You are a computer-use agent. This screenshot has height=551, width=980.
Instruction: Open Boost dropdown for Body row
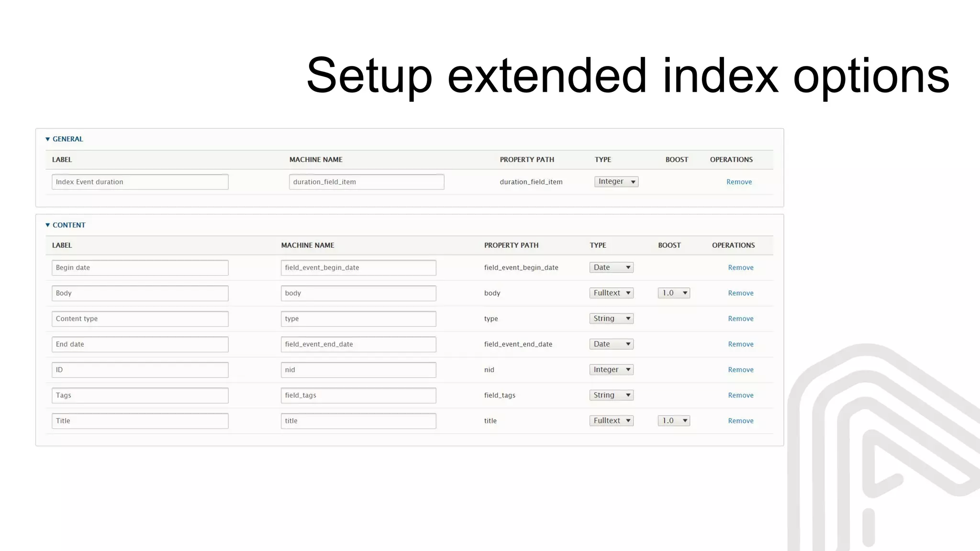(674, 293)
